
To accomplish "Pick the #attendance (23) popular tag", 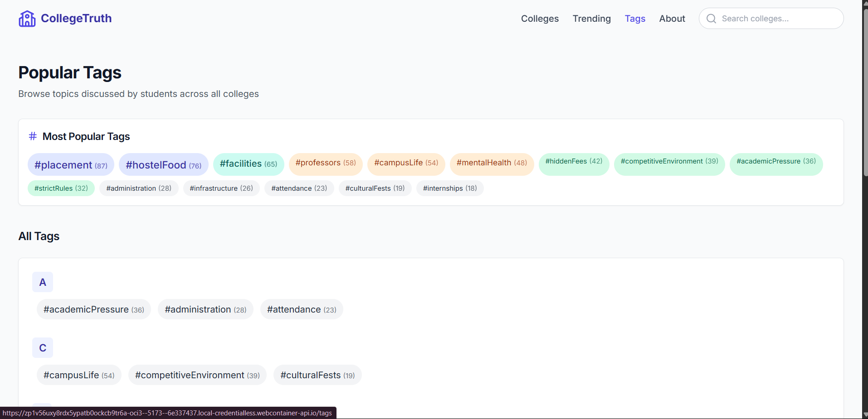I will pyautogui.click(x=299, y=188).
